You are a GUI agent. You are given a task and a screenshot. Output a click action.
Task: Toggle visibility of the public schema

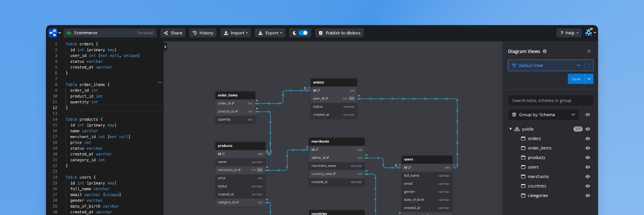(x=588, y=129)
